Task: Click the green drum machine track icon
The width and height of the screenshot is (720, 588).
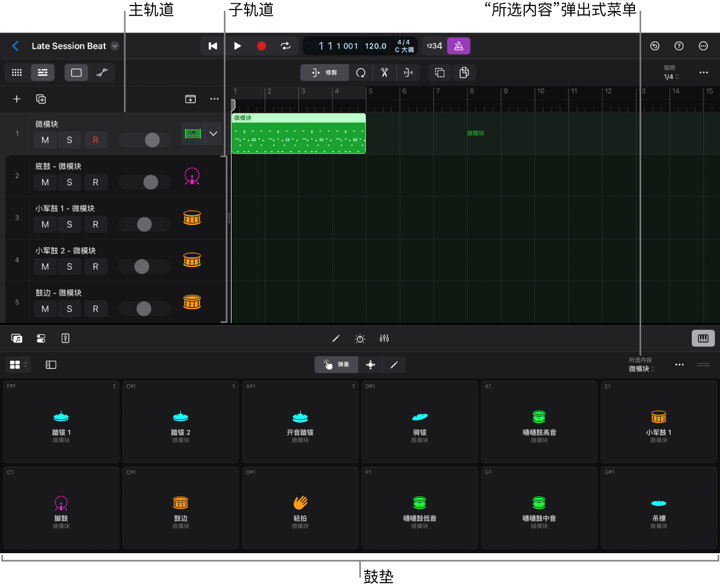Action: [193, 133]
